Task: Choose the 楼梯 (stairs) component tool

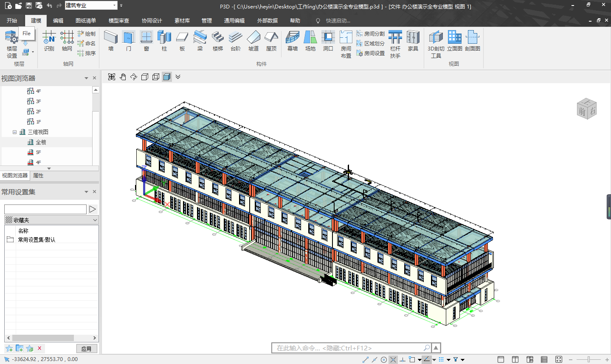Action: tap(217, 41)
